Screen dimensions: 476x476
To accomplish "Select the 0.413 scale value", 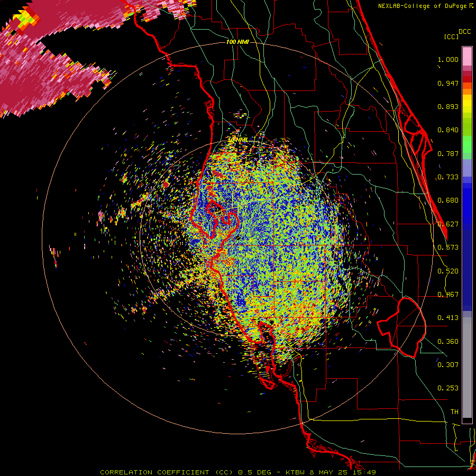I will click(448, 318).
